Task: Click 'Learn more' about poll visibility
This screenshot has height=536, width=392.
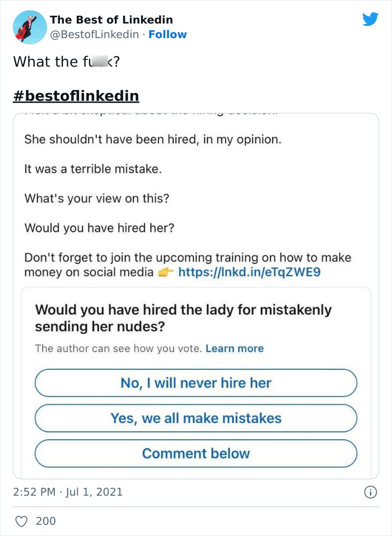Action: pyautogui.click(x=235, y=348)
